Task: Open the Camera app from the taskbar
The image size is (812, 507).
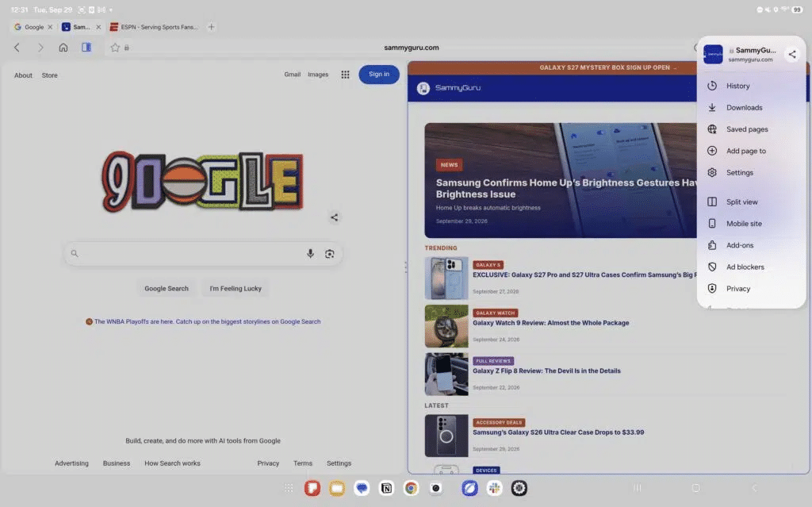Action: 436,488
